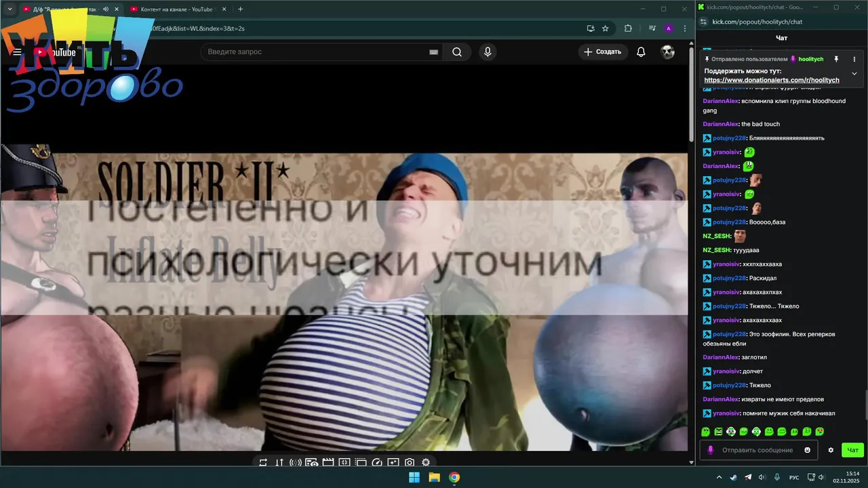Click username yranoisiv by долчет message
The height and width of the screenshot is (488, 868).
[726, 371]
